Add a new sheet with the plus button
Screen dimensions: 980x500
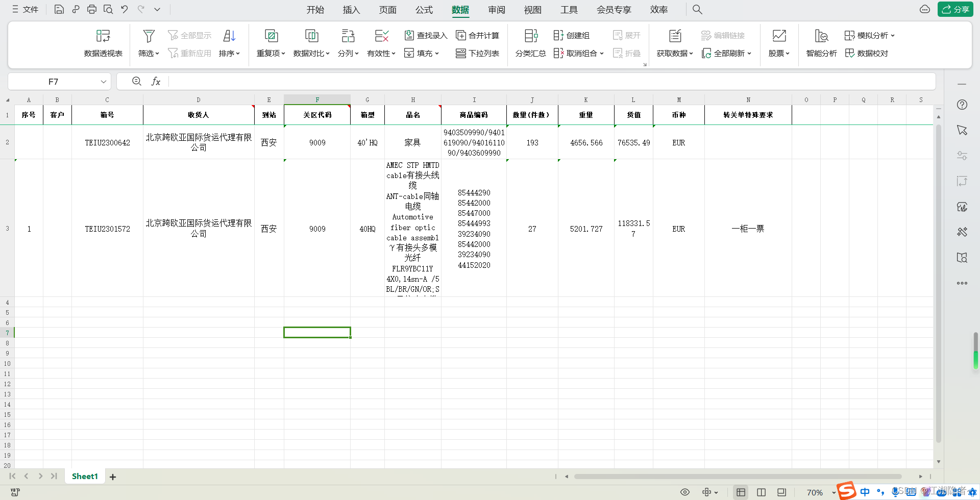tap(113, 477)
